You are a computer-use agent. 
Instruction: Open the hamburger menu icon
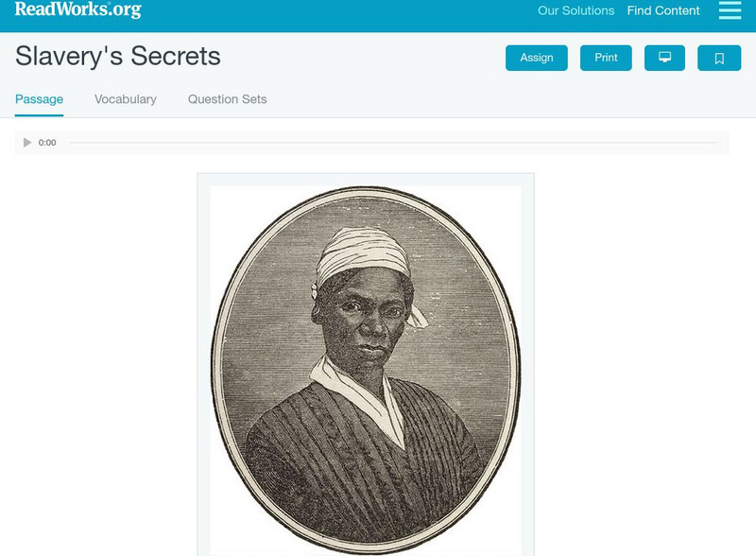[730, 10]
